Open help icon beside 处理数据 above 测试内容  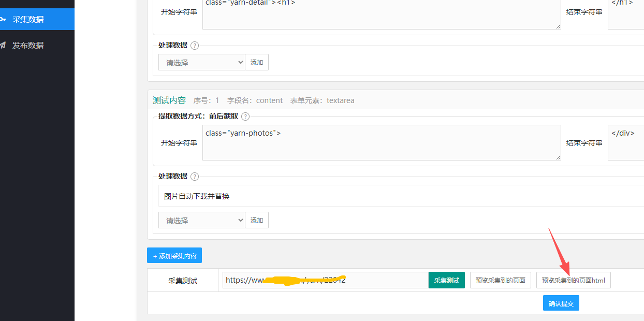tap(195, 46)
